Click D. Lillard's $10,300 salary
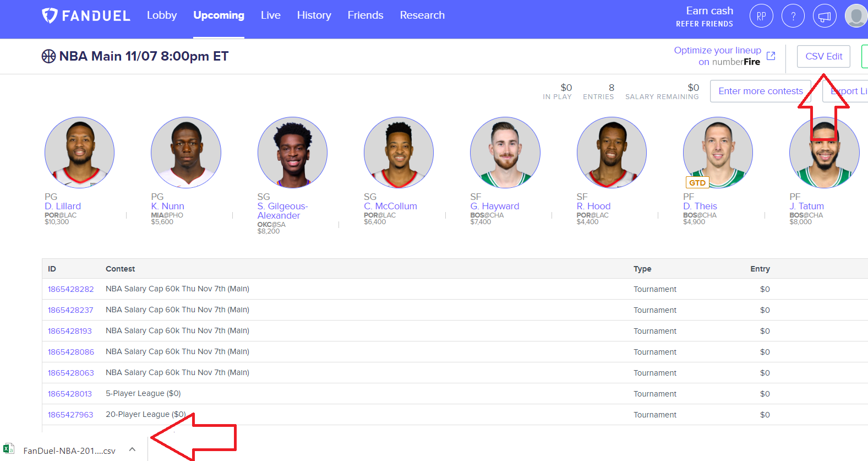This screenshot has width=868, height=461. click(x=57, y=222)
